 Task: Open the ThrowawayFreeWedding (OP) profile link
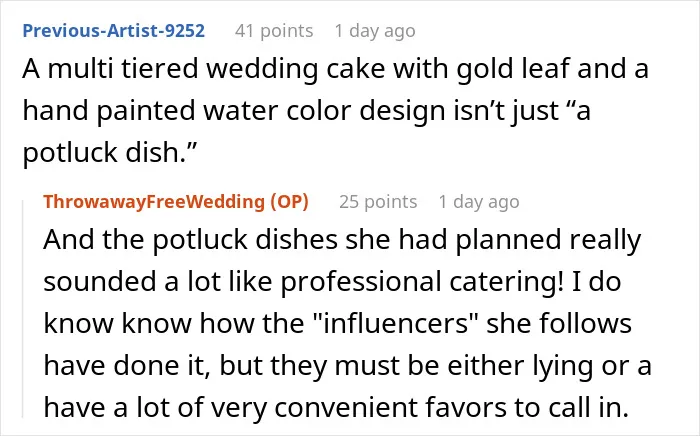click(x=176, y=202)
